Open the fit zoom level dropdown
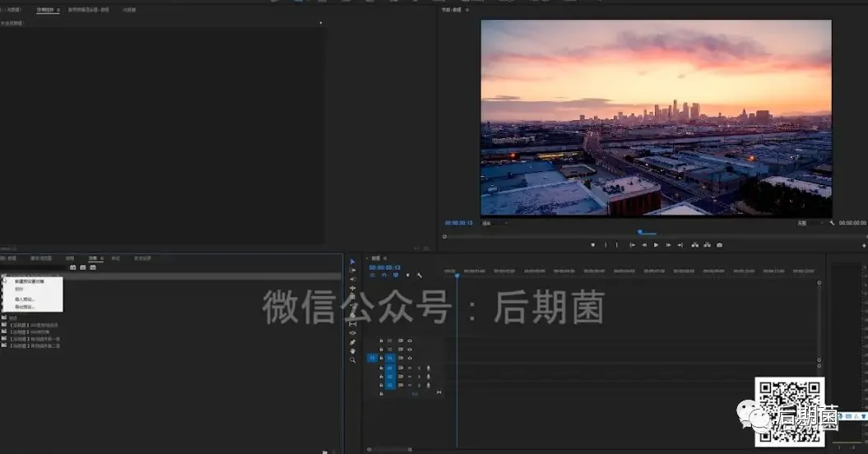 pyautogui.click(x=494, y=223)
